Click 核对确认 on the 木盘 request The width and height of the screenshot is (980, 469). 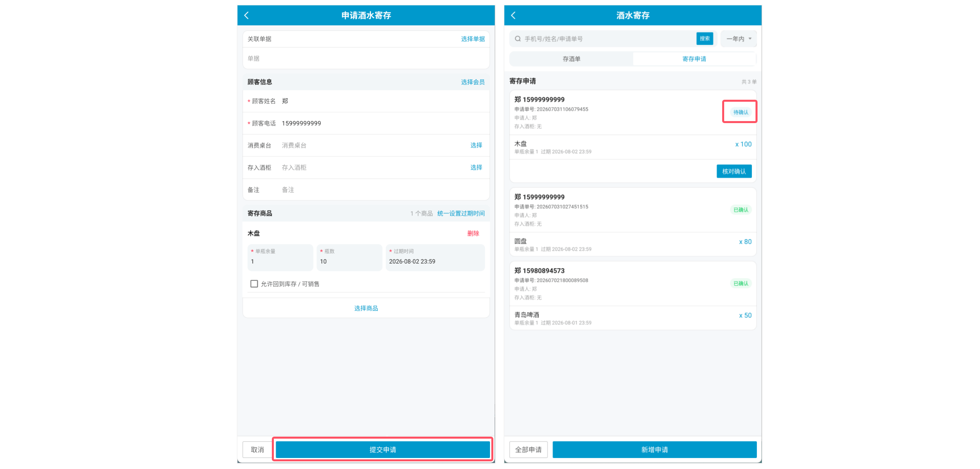tap(734, 171)
